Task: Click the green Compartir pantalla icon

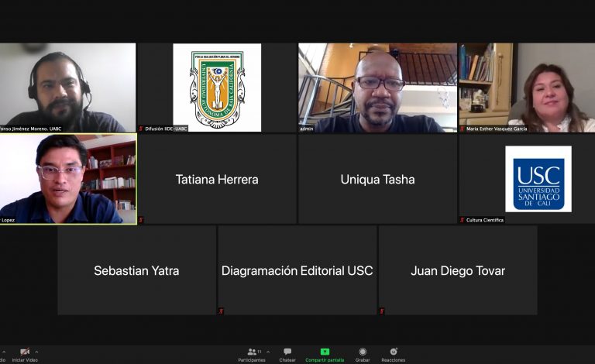Action: pyautogui.click(x=325, y=352)
